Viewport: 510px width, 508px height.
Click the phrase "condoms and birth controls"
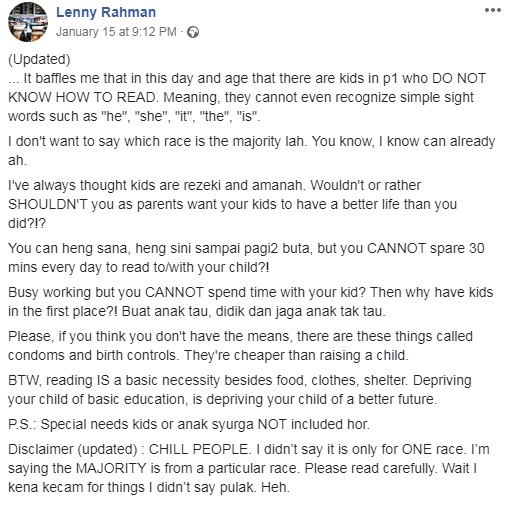(92, 355)
